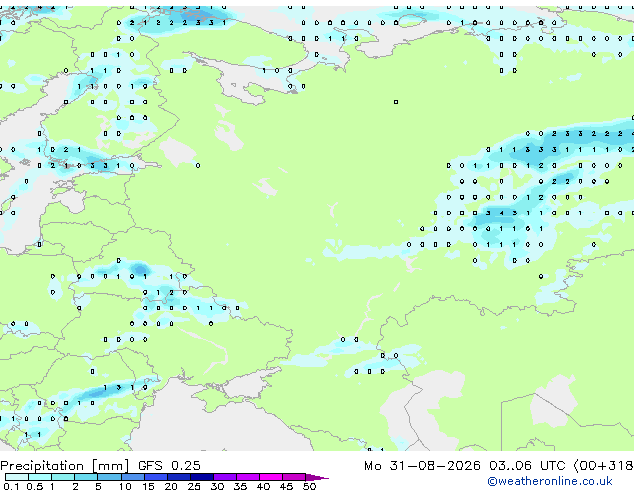The image size is (634, 490).
Task: Click the 0.1–0.5 mm legend swatch
Action: [17, 477]
